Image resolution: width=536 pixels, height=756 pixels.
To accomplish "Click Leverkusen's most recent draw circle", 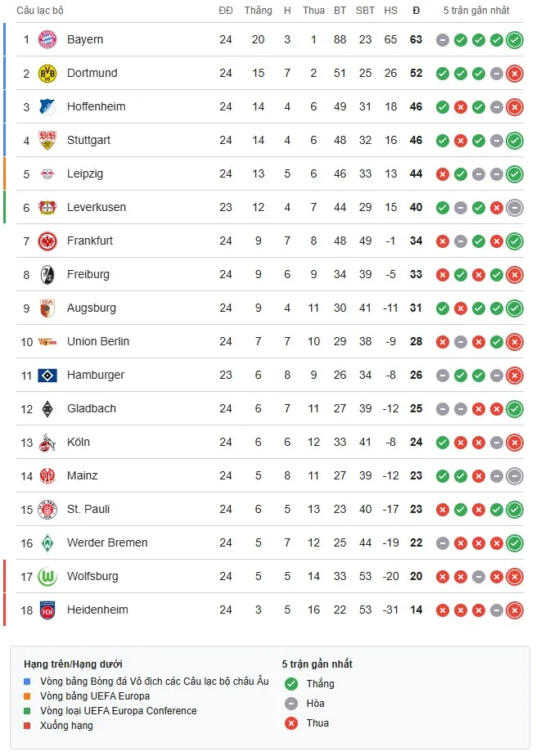I will coord(514,207).
